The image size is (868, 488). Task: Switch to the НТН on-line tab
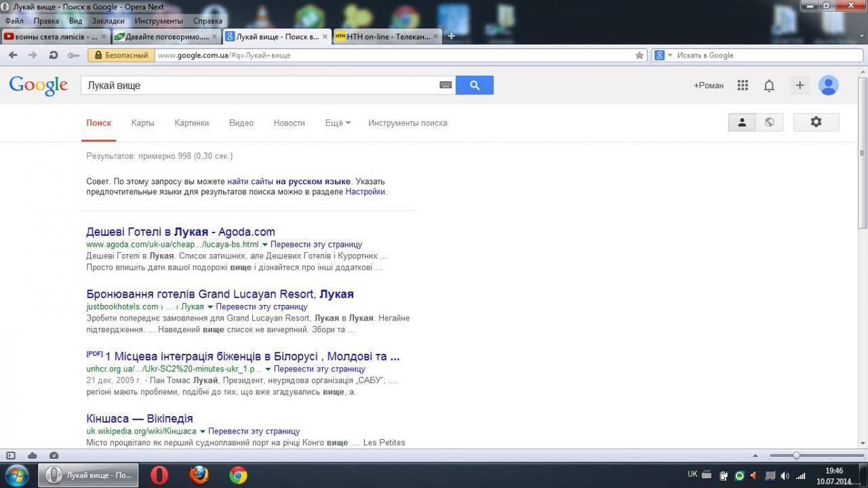point(387,37)
